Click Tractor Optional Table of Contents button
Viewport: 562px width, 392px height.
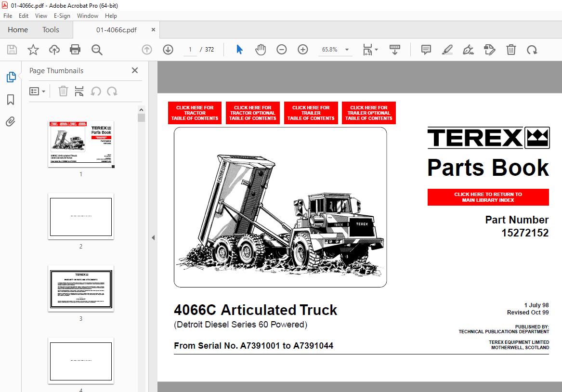(253, 113)
